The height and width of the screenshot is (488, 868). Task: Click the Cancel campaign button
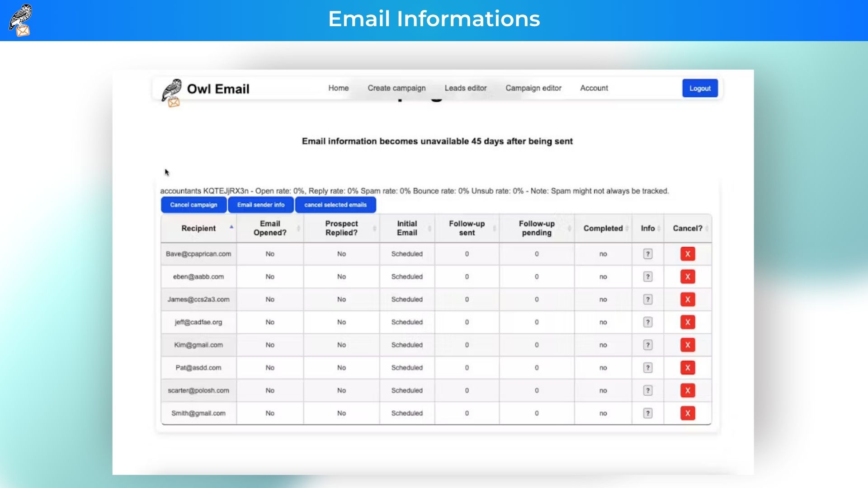coord(193,205)
